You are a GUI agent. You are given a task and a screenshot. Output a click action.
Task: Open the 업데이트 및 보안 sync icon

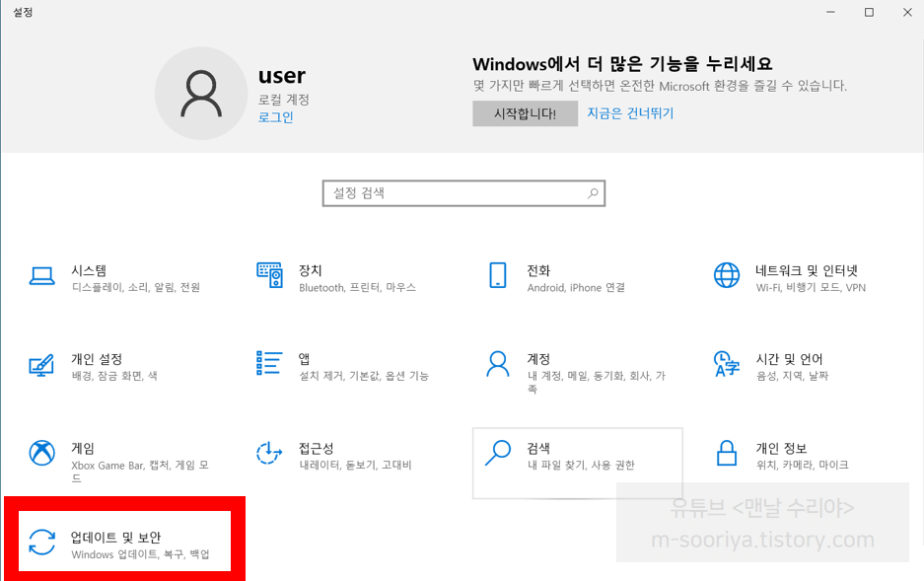pyautogui.click(x=41, y=543)
